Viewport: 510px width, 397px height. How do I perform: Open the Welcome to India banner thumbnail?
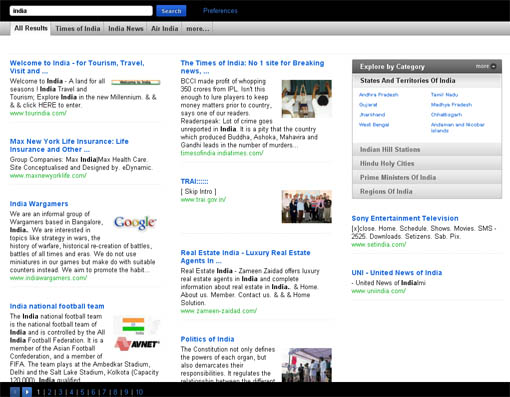(x=136, y=82)
